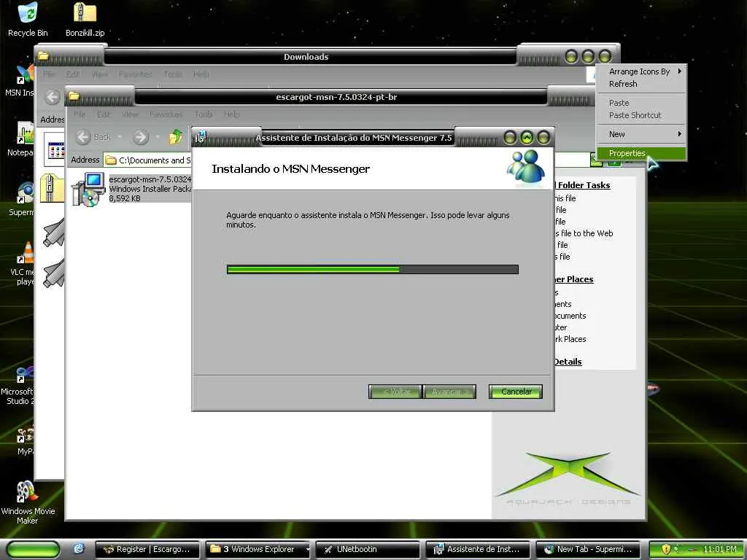
Task: Switch to Register | Escargot taskbar button
Action: (148, 549)
